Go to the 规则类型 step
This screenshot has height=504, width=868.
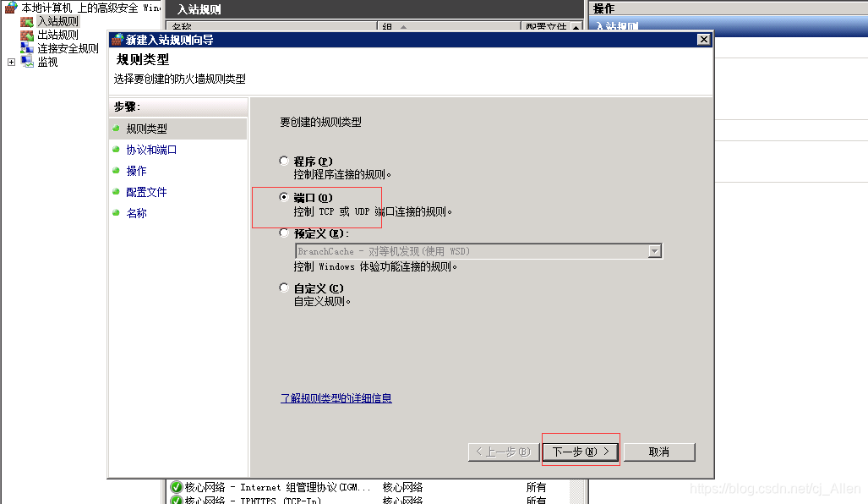(147, 129)
